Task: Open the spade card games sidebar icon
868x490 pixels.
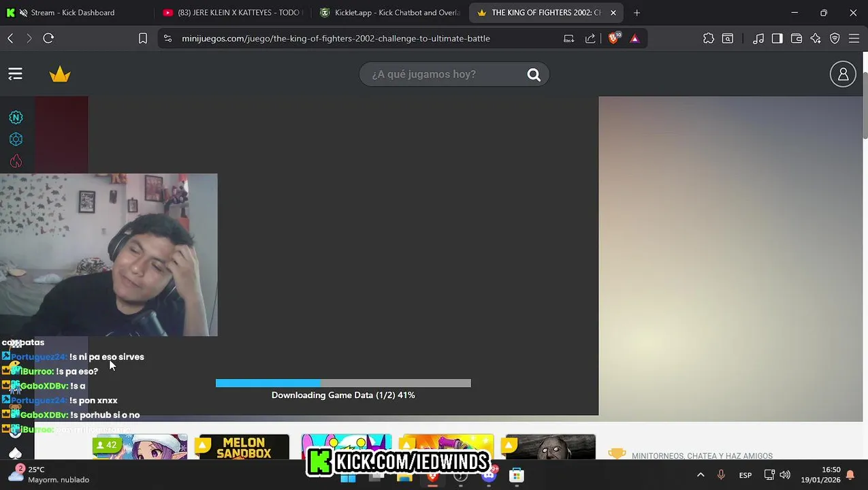Action: pyautogui.click(x=16, y=453)
